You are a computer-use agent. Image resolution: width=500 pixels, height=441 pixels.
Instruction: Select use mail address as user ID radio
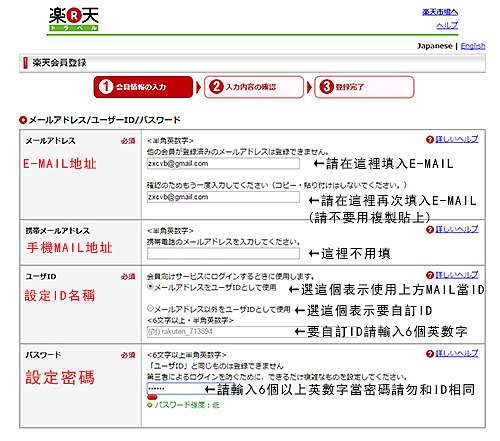point(150,286)
